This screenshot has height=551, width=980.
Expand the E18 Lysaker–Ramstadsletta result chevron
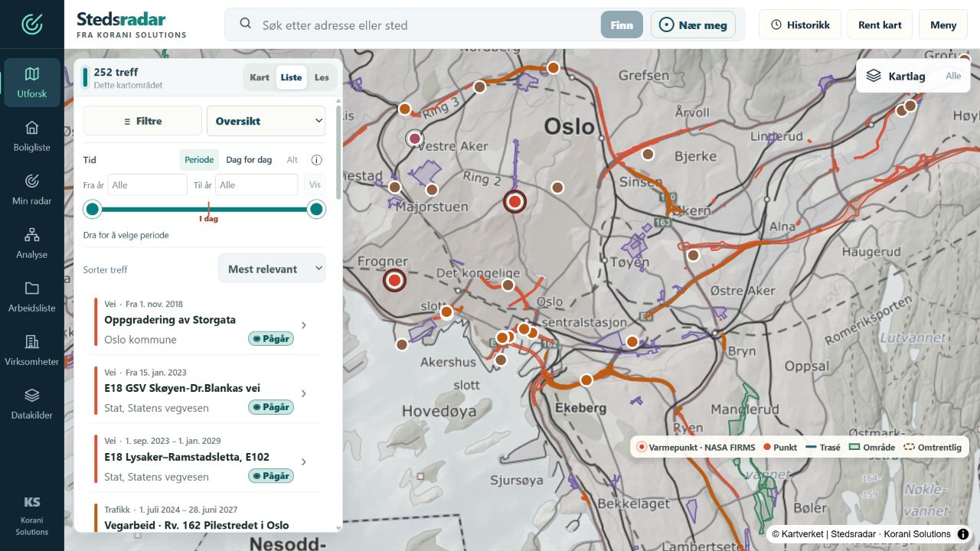point(304,461)
